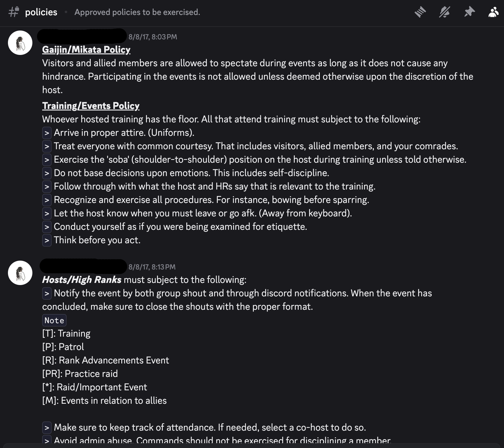Screen dimensions: 504x448
Task: Click the policies channel hashtag icon
Action: tap(13, 13)
